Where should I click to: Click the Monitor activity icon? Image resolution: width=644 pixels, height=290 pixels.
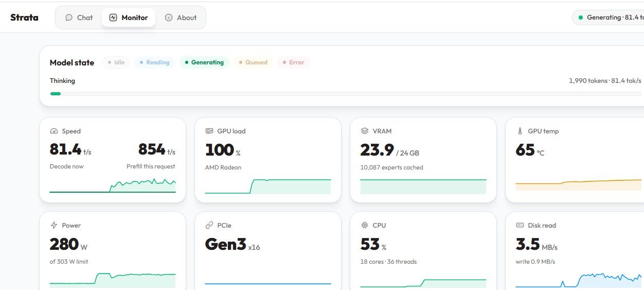click(113, 18)
